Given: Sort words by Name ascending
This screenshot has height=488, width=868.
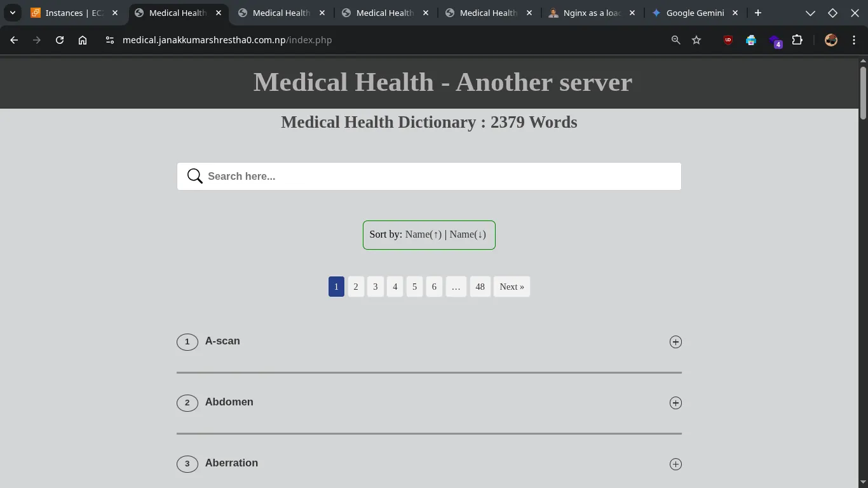Looking at the screenshot, I should 423,234.
